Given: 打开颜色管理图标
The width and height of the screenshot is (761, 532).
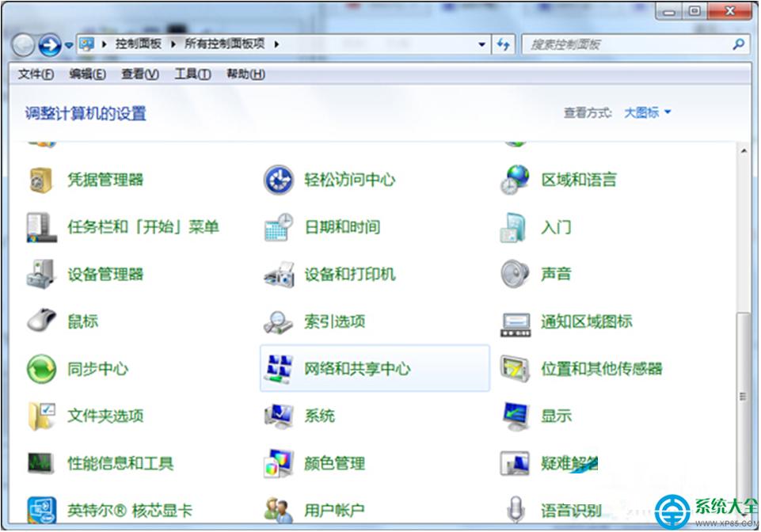Looking at the screenshot, I should point(333,462).
